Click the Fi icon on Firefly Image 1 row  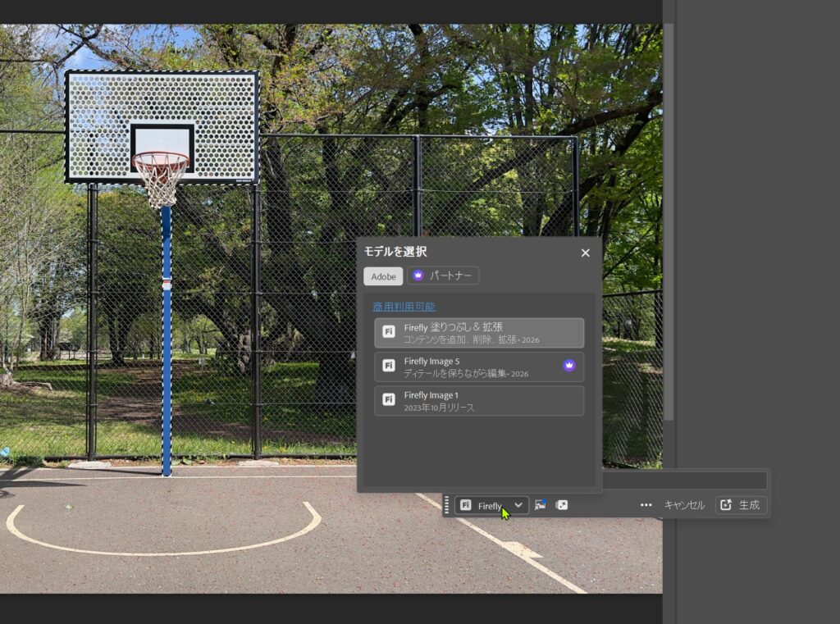[x=389, y=399]
